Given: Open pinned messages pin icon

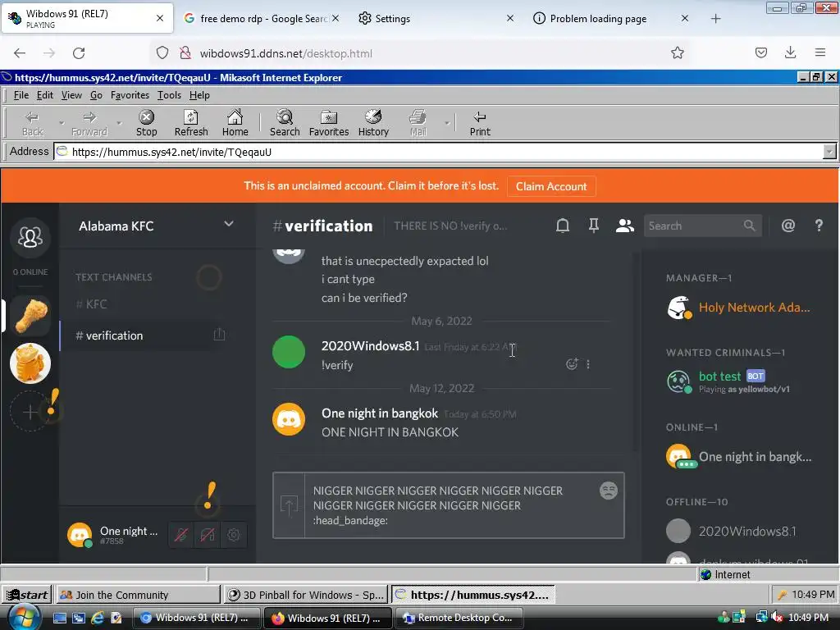Looking at the screenshot, I should [x=594, y=226].
